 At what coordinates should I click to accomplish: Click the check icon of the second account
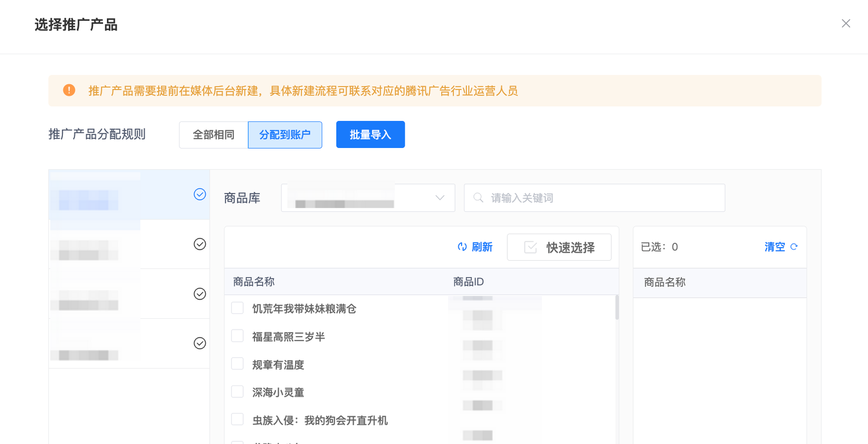pyautogui.click(x=200, y=244)
